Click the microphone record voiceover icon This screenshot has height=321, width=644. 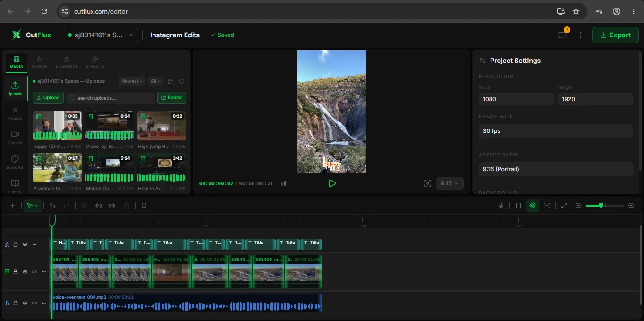click(501, 206)
